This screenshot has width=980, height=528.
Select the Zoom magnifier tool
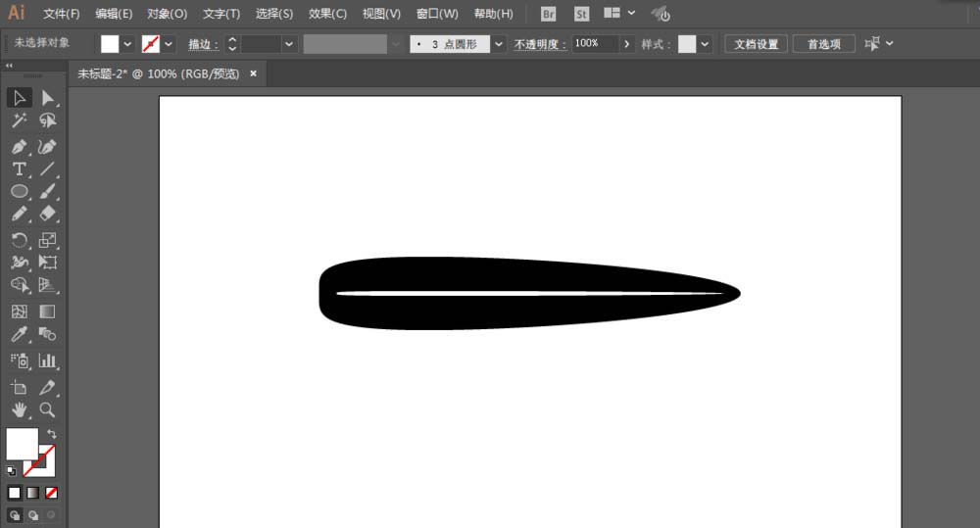pos(47,409)
